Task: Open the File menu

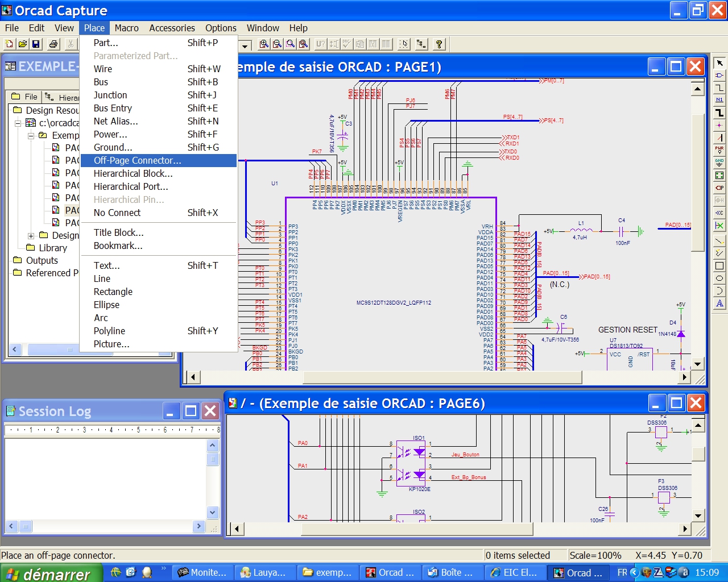Action: click(11, 28)
